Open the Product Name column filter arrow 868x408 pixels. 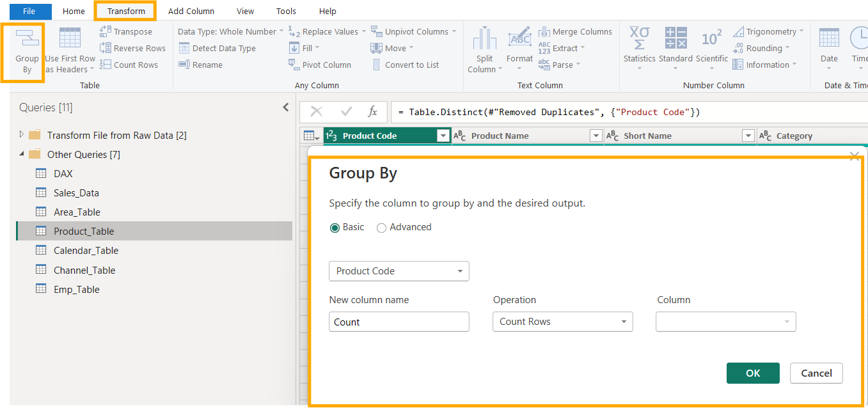pyautogui.click(x=596, y=136)
